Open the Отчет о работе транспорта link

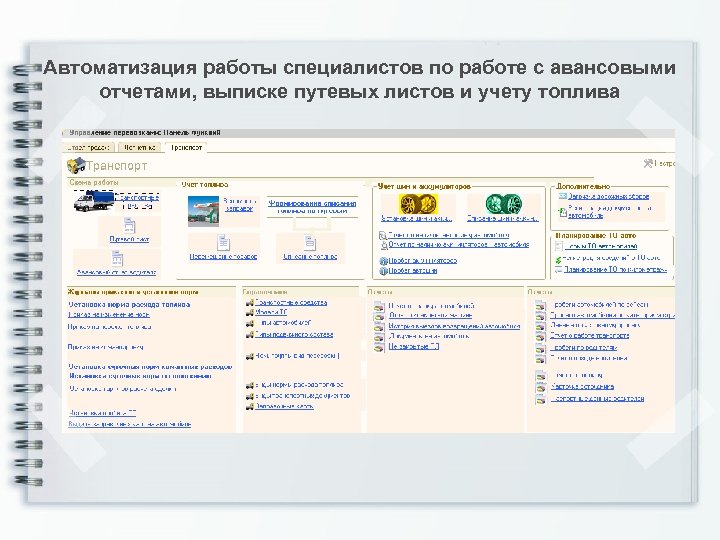pos(590,336)
